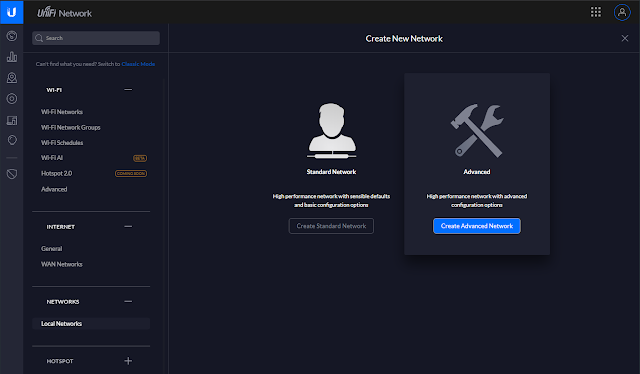Open Hotspot 2.0 menu item
This screenshot has width=640, height=374.
(56, 174)
